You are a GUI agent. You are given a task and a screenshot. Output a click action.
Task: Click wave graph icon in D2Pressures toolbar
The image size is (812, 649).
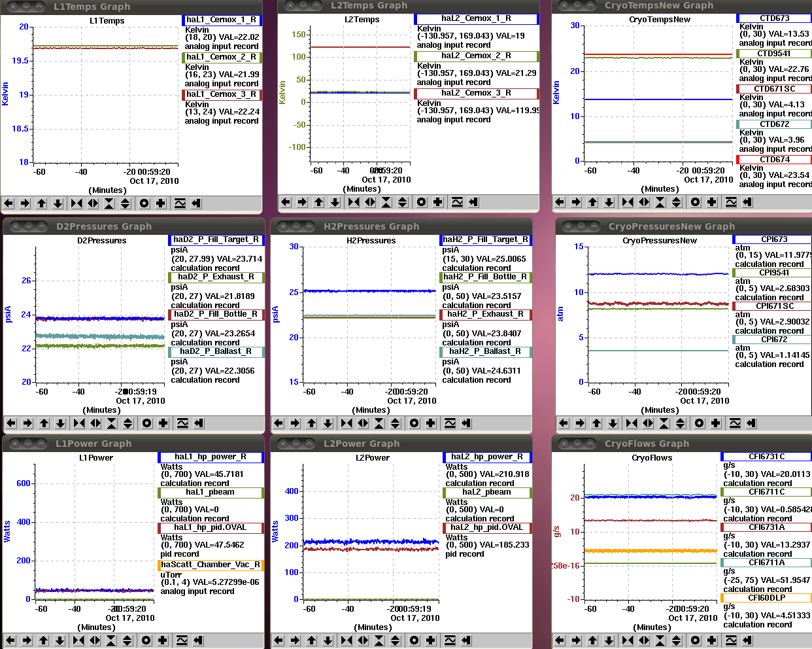click(x=182, y=423)
